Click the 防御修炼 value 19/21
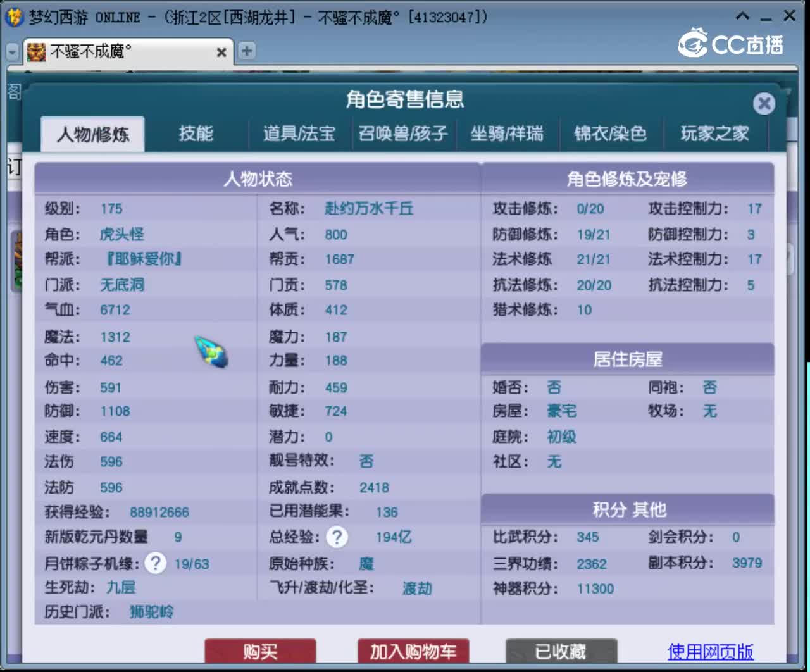The height and width of the screenshot is (672, 810). pos(594,235)
